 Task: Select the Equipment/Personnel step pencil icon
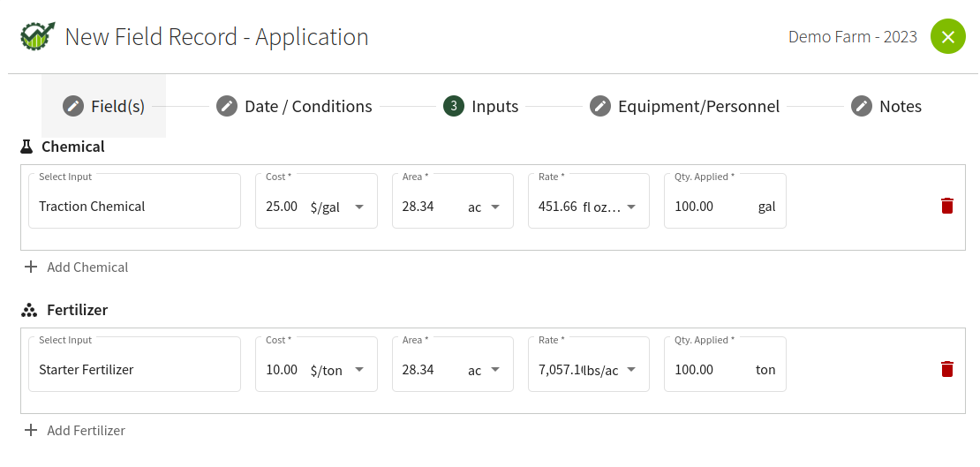[x=600, y=106]
